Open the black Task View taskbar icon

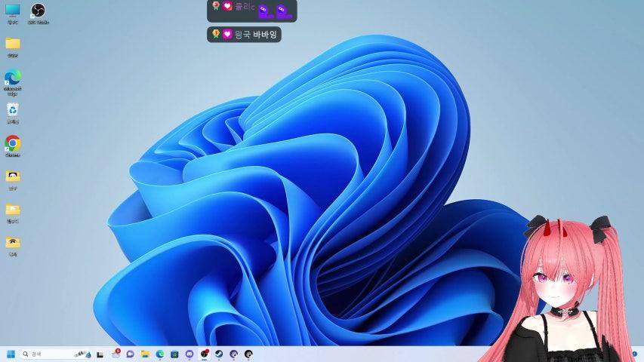coord(100,354)
